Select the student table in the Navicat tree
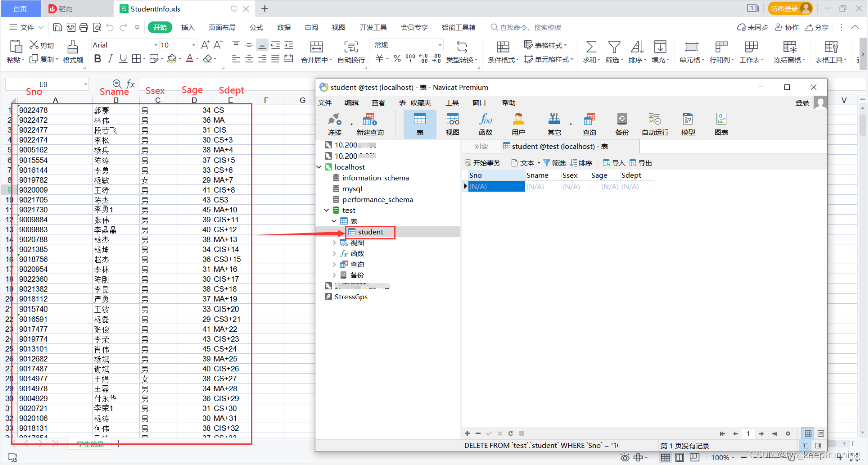This screenshot has width=868, height=465. pos(371,232)
